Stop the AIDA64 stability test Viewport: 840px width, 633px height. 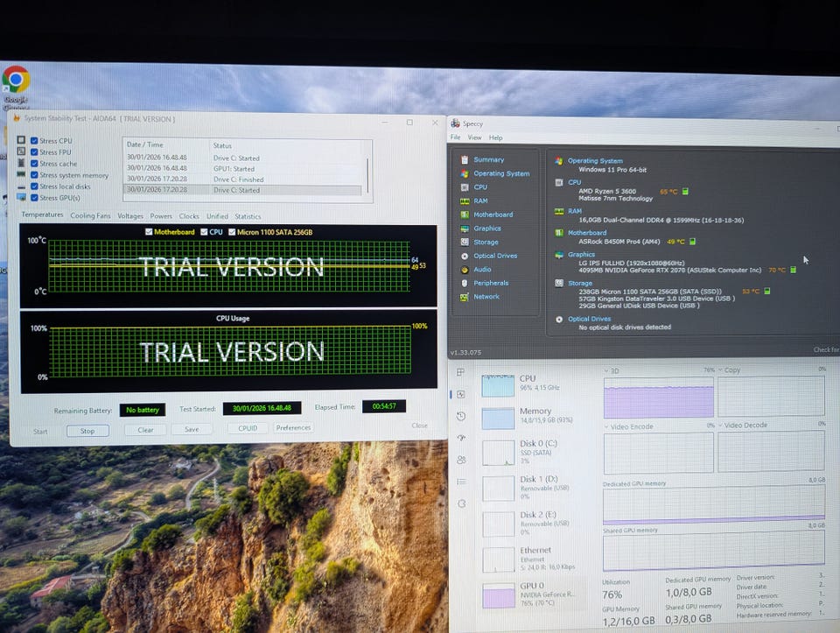[x=87, y=431]
